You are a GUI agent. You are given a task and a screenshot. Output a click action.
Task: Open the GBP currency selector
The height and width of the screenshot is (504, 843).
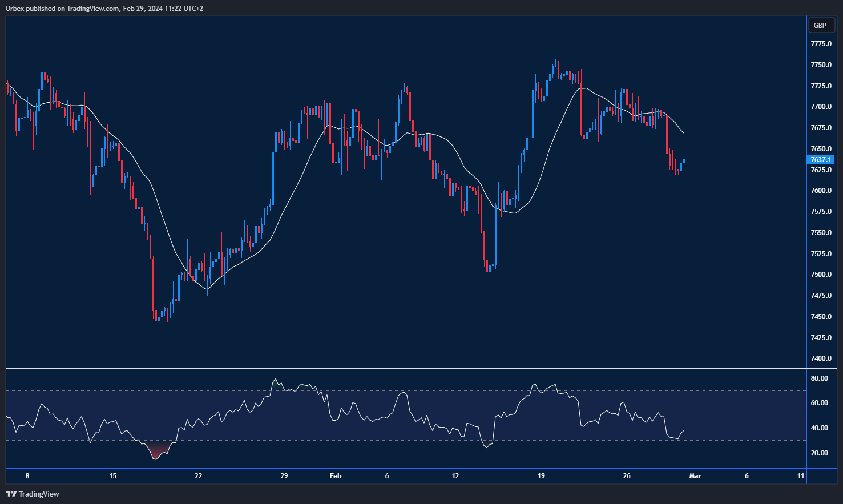click(820, 25)
